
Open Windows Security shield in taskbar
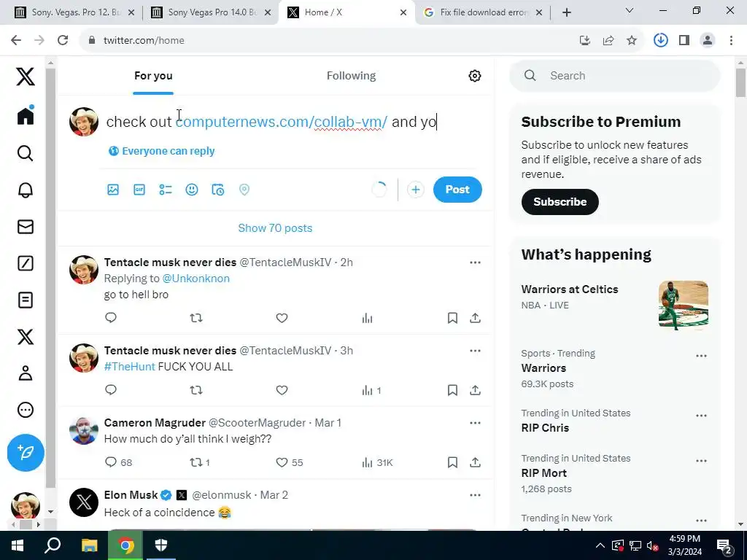coord(161,545)
